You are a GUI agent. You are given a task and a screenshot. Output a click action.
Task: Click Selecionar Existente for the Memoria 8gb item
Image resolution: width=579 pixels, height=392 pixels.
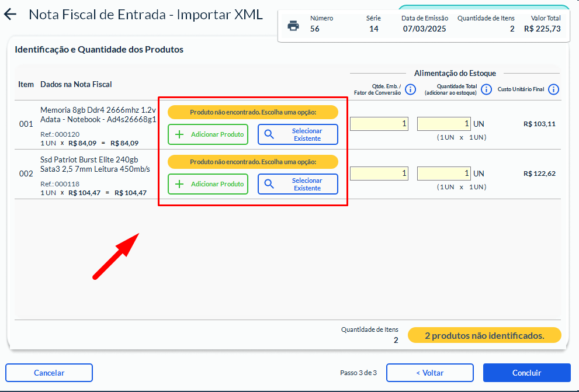coord(298,134)
